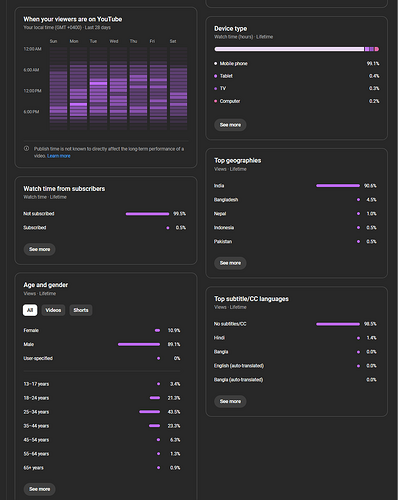Click See more under Top subtitle/CC languages

point(230,401)
